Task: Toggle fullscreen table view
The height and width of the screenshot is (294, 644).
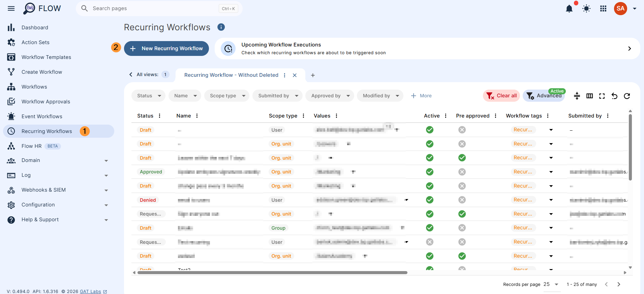Action: (602, 96)
